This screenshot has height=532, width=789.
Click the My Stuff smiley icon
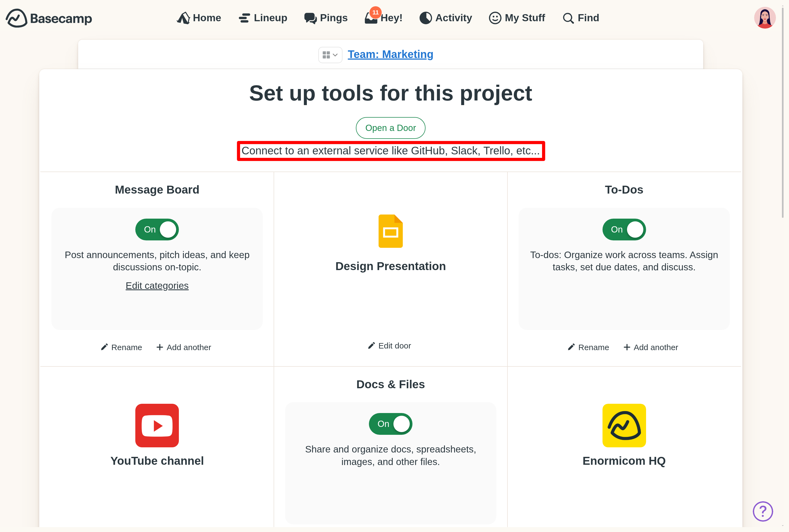[x=495, y=18]
